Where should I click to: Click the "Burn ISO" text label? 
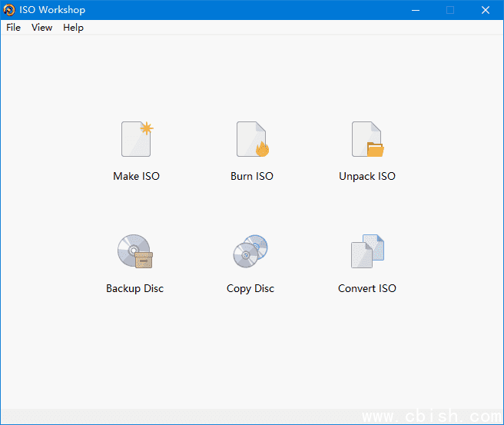[252, 176]
